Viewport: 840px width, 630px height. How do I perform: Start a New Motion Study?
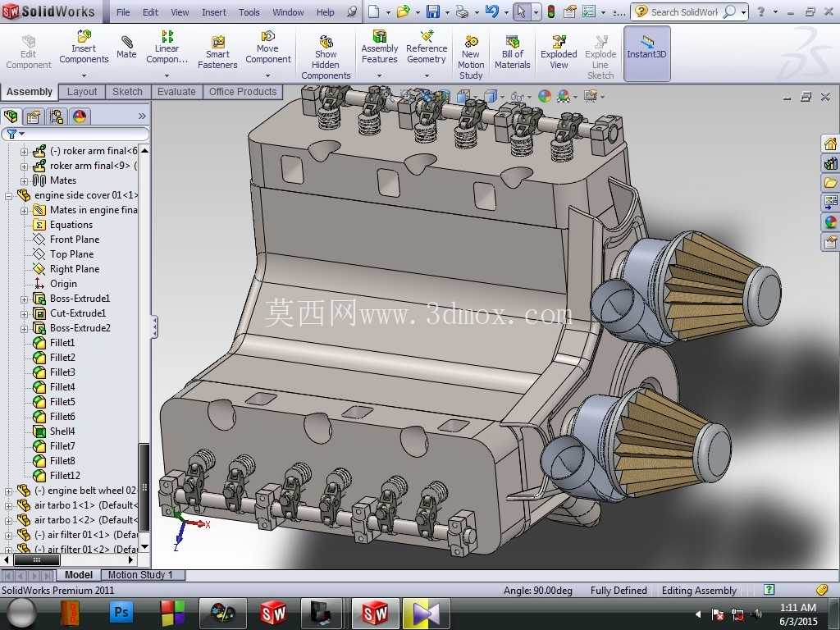(471, 57)
